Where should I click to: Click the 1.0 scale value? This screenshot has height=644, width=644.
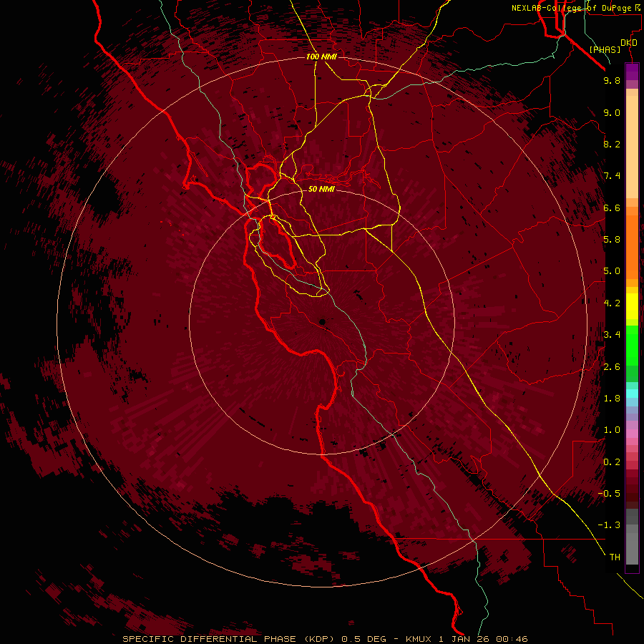(x=612, y=430)
